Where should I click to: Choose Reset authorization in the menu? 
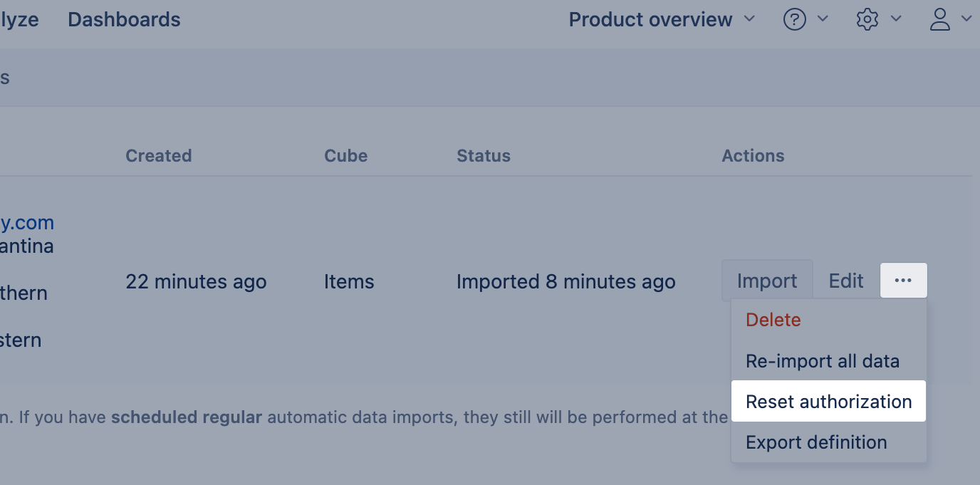(x=828, y=402)
